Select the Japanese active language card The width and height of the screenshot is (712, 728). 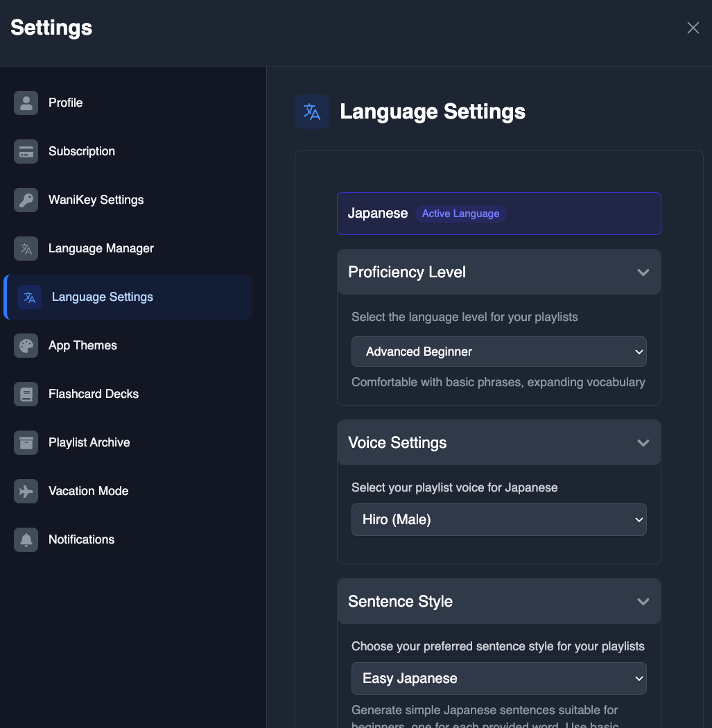click(498, 214)
